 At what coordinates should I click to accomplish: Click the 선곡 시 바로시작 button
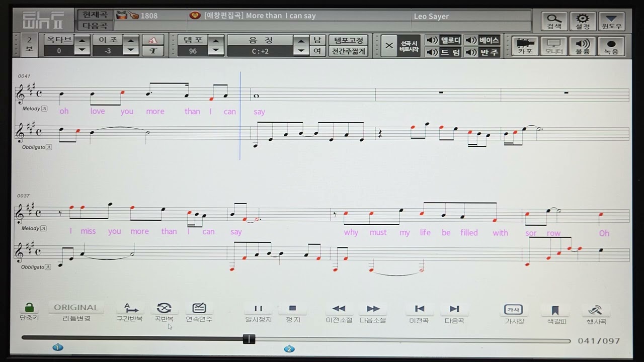pyautogui.click(x=409, y=46)
